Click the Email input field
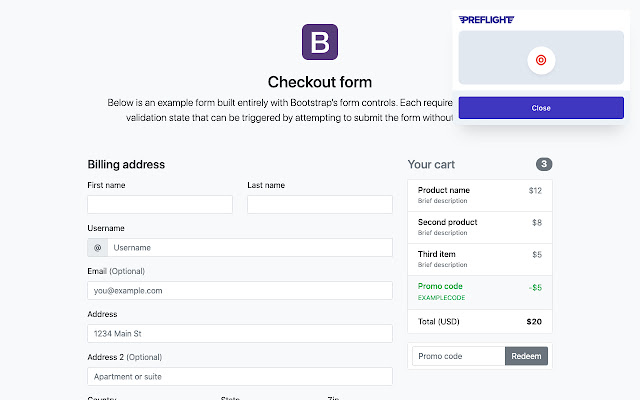This screenshot has width=640, height=400. (x=240, y=291)
